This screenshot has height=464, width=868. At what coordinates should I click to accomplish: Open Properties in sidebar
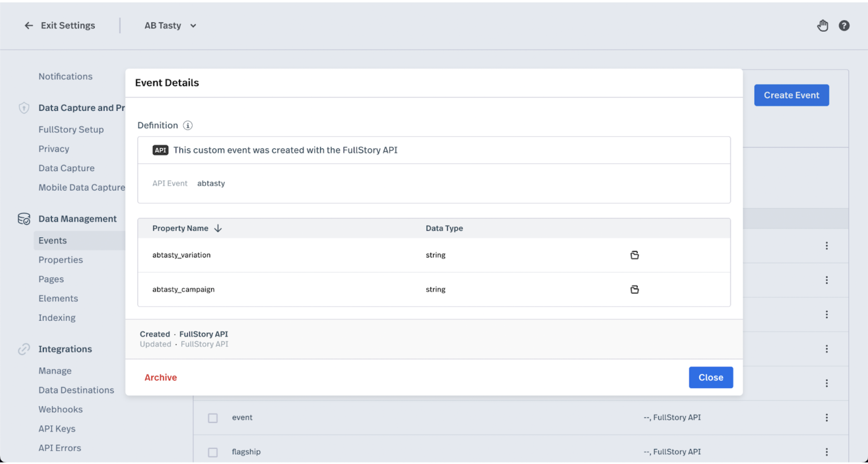[61, 260]
